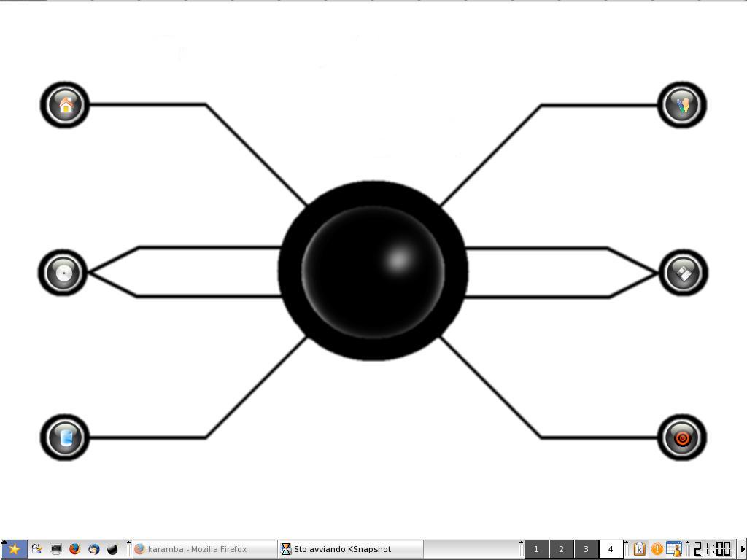Viewport: 747px width, 560px height.
Task: Launch the pencils graphics orb on the right
Action: coord(682,105)
